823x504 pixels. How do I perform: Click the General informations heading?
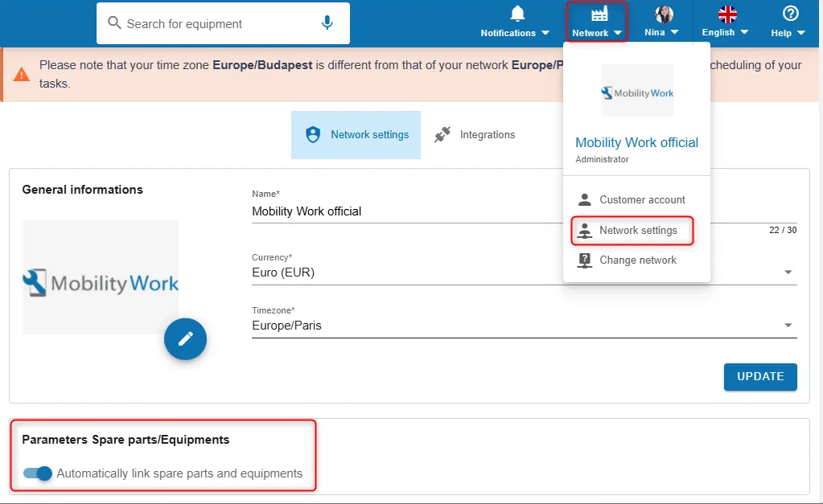pyautogui.click(x=82, y=190)
